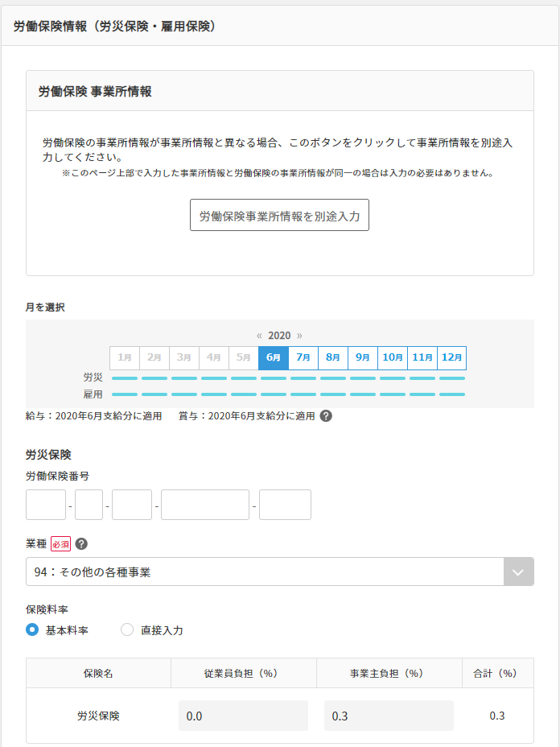The image size is (560, 747).
Task: Click the 事業主負担 rate field for 労災保険
Action: (x=389, y=716)
